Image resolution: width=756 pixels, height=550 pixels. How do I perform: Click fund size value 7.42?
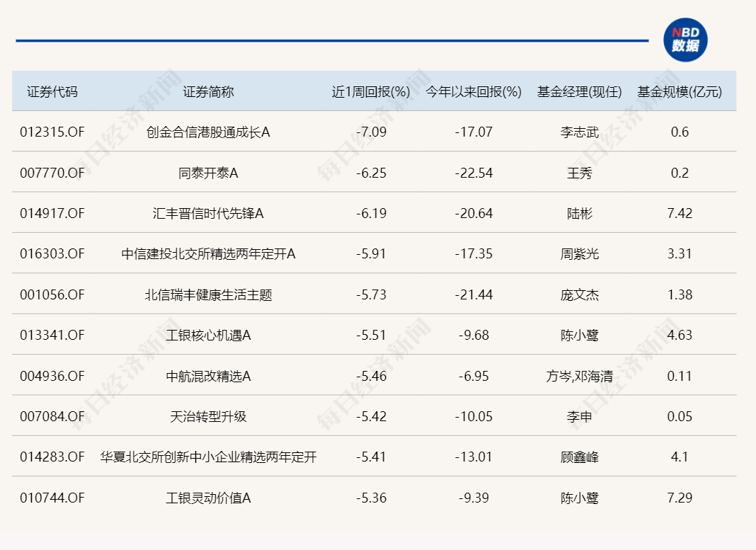680,214
